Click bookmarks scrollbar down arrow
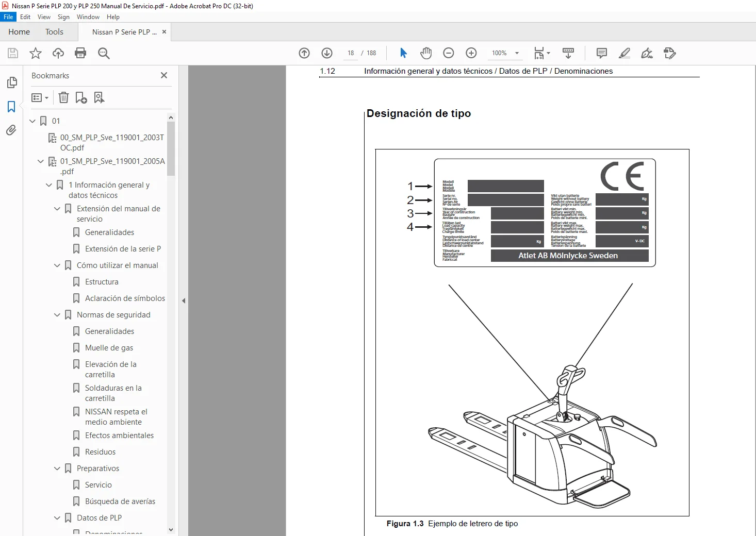The image size is (756, 536). click(x=171, y=529)
